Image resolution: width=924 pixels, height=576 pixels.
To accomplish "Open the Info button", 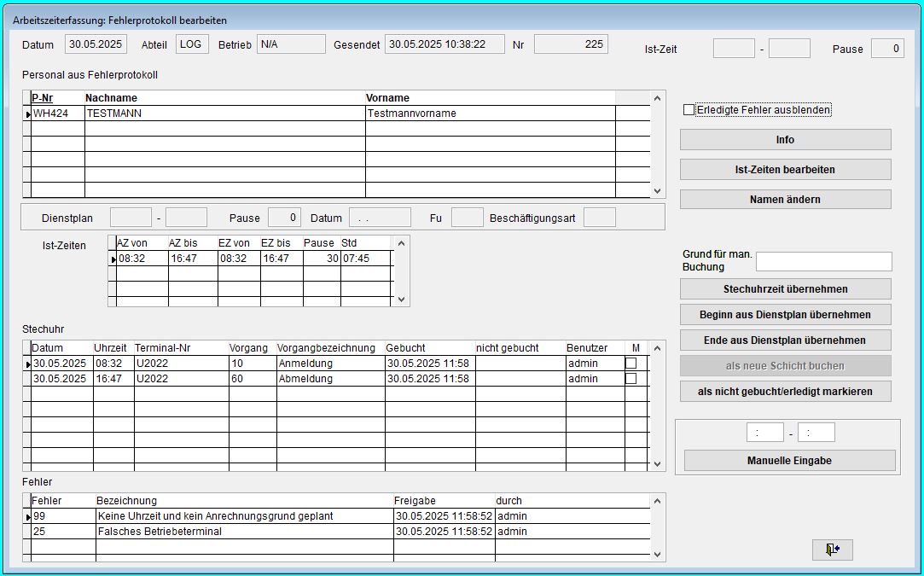I will (785, 140).
